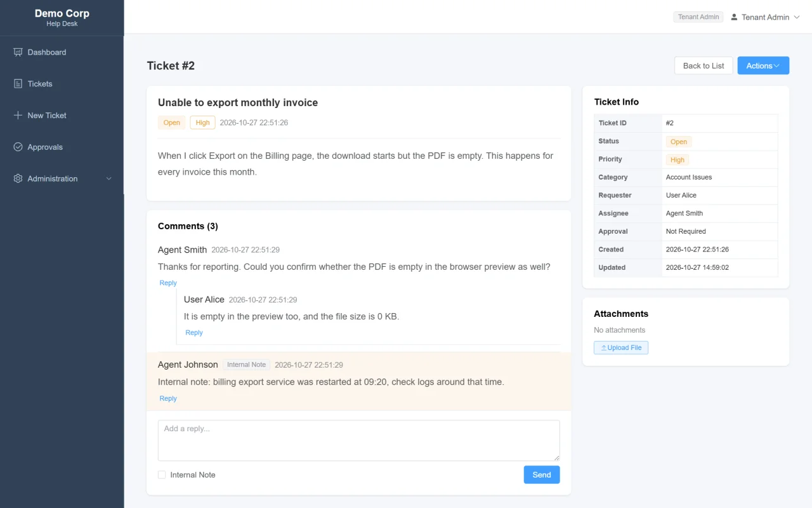
Task: Reply to Agent Johnson's internal note
Action: pos(168,399)
